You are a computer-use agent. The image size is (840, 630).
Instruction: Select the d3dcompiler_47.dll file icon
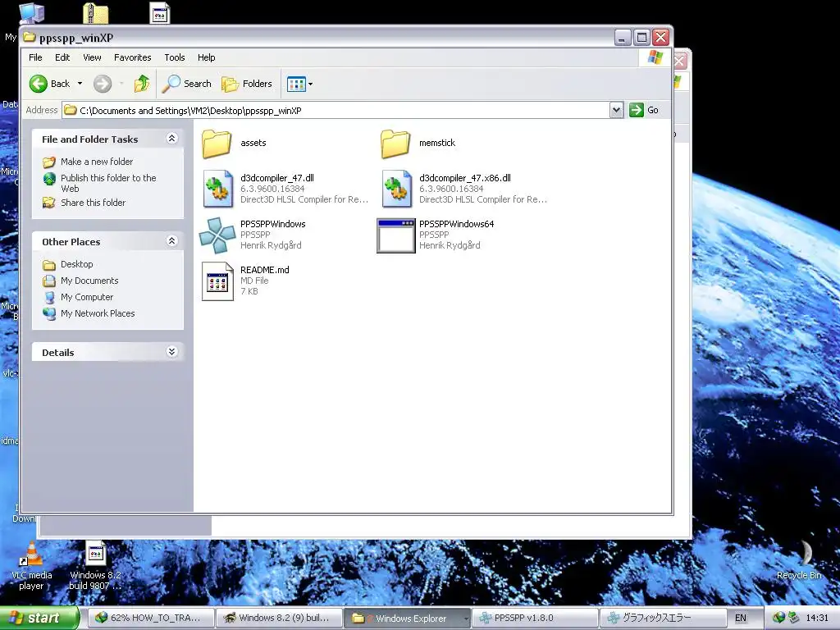(x=218, y=189)
